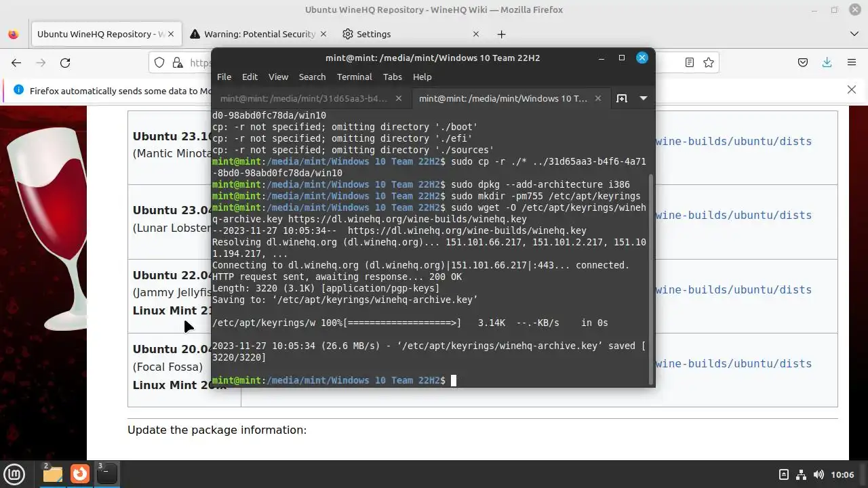Click the Firefox forward arrow
Viewport: 868px width, 488px height.
click(x=41, y=62)
